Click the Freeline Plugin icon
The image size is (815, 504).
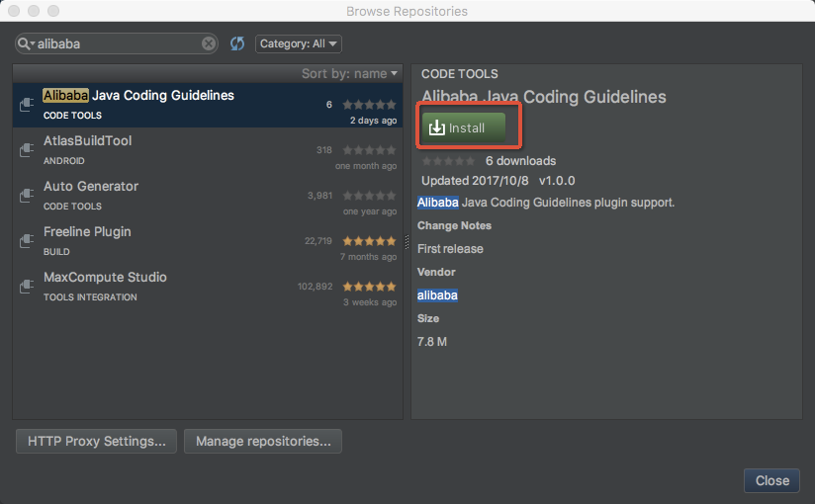point(28,241)
